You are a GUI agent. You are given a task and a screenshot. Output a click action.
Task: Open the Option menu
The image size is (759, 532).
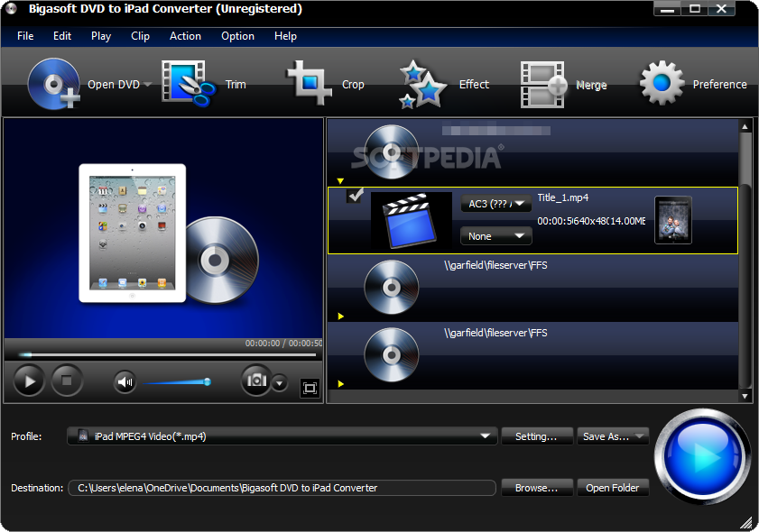coord(237,36)
